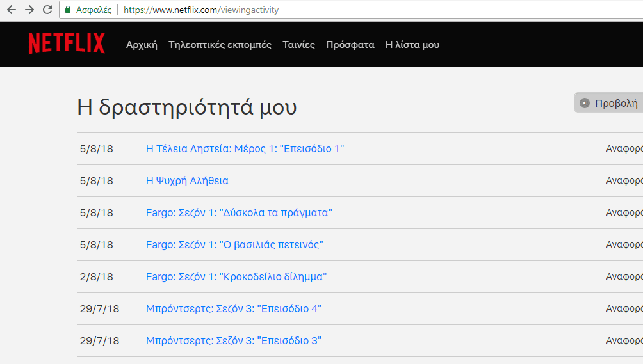Click Αναφορά for Fargo "Δύσκολα τα πράγματα"

(624, 212)
